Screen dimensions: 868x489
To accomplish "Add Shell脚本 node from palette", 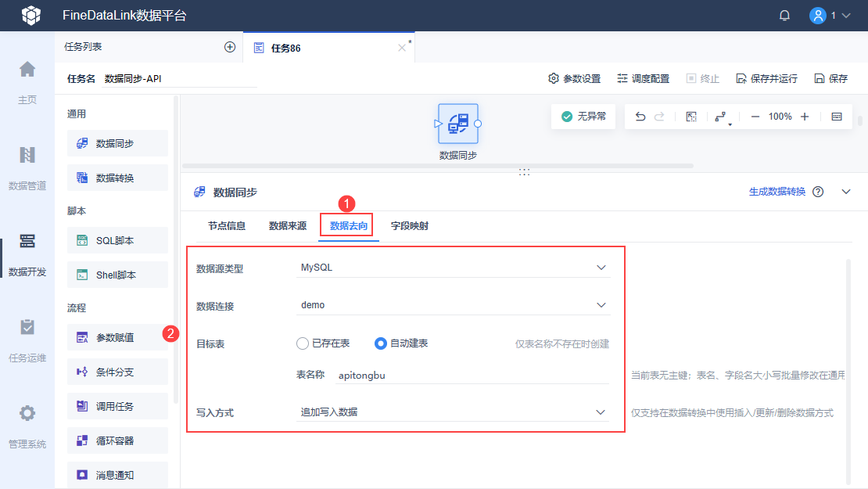I will [x=117, y=275].
